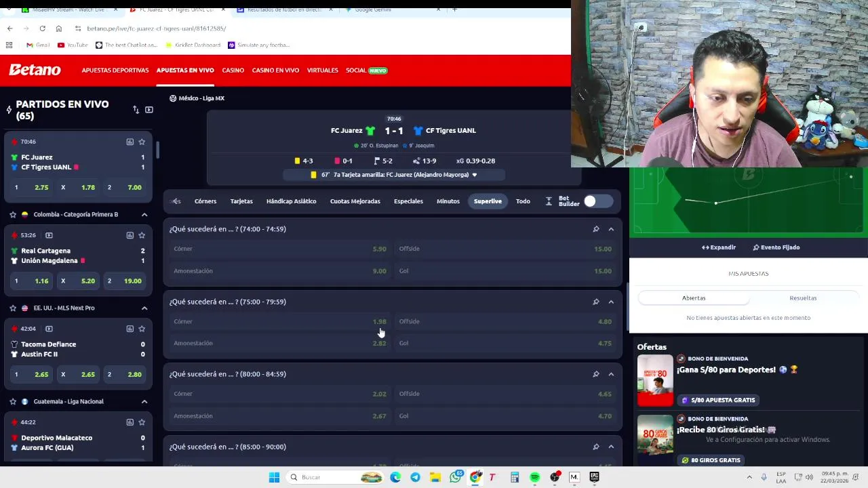Bet on Austin FC II at 2.80

125,374
